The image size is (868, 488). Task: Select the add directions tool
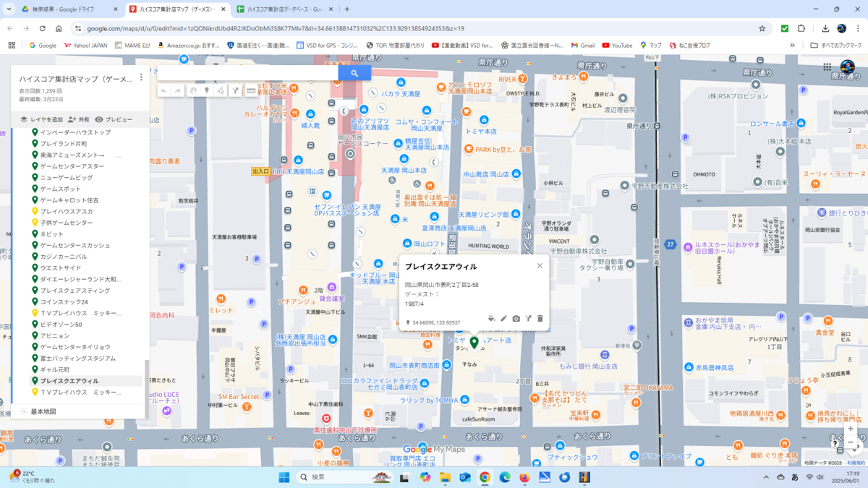point(235,91)
